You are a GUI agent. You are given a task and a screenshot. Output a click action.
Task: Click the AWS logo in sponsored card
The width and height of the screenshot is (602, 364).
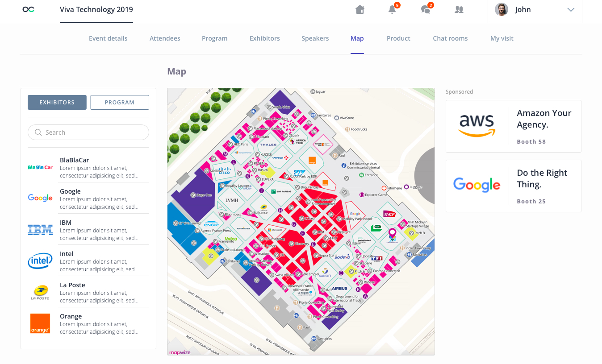[x=477, y=125]
